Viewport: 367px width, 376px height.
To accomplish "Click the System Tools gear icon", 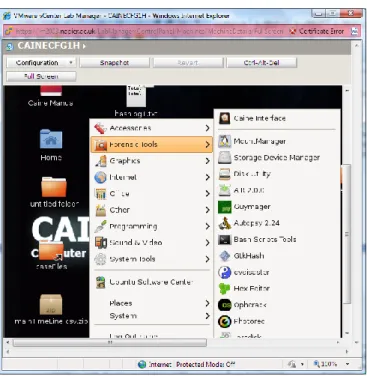I will 100,259.
